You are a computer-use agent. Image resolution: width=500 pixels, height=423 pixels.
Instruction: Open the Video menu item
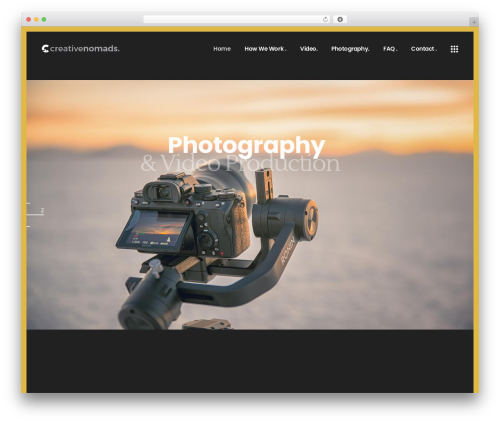coord(309,49)
